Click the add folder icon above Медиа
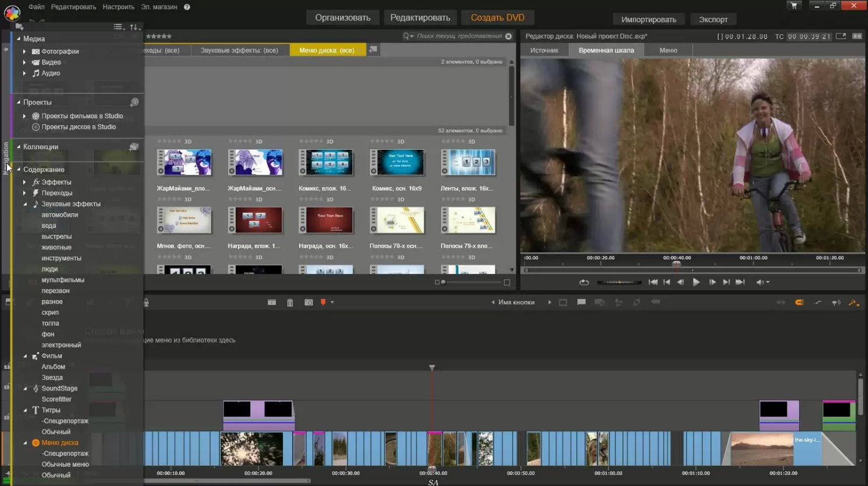The height and width of the screenshot is (486, 868). coord(19,27)
